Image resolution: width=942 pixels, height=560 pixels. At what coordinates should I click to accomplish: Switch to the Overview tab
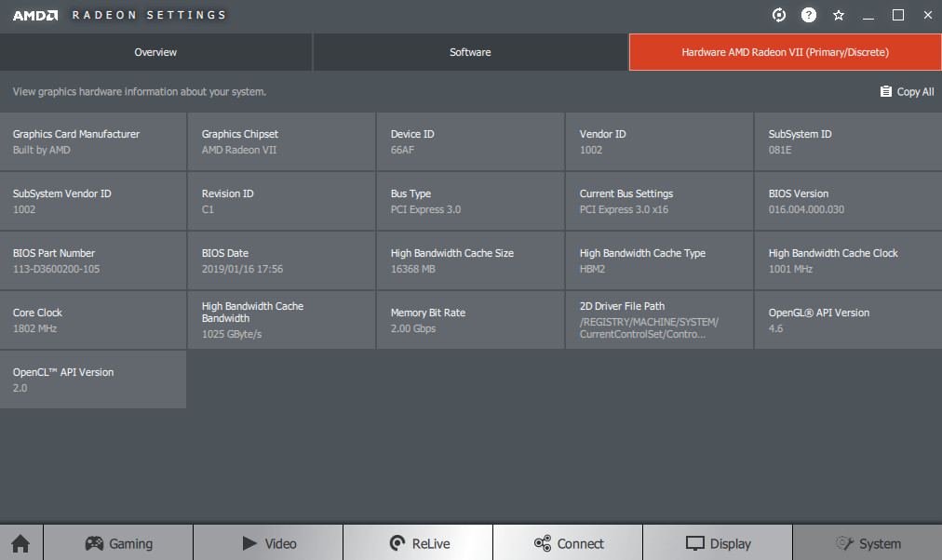tap(155, 52)
